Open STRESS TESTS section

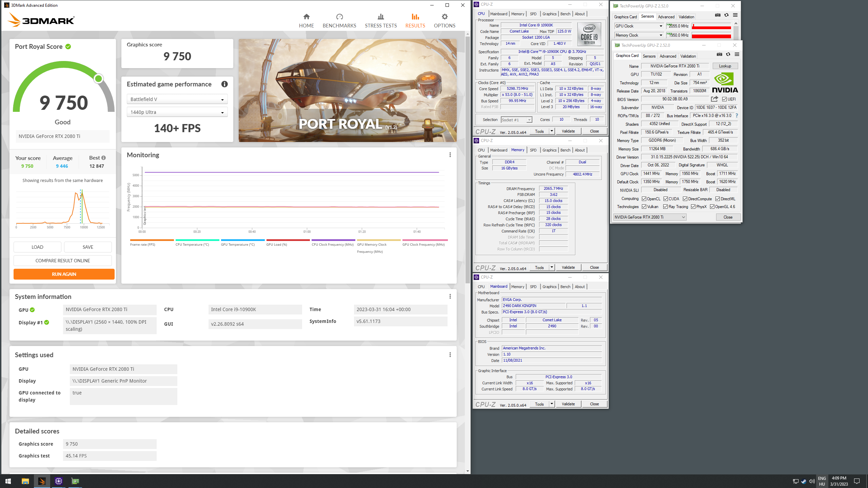380,21
